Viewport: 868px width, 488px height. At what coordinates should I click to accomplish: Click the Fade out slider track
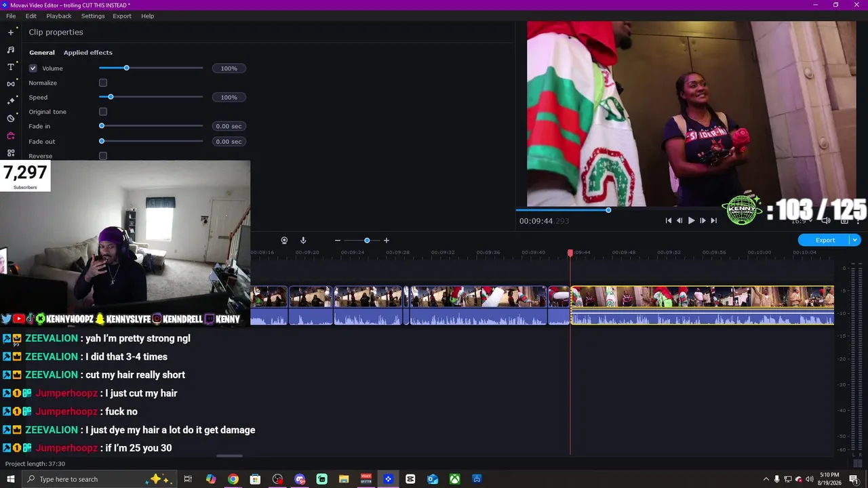(151, 141)
